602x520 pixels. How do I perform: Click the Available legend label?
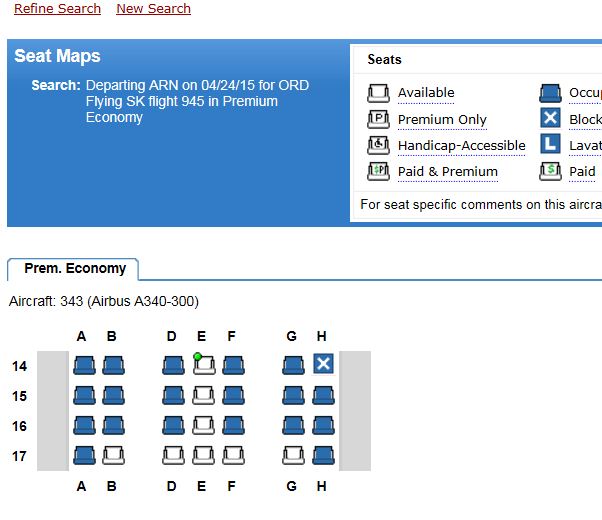(426, 93)
